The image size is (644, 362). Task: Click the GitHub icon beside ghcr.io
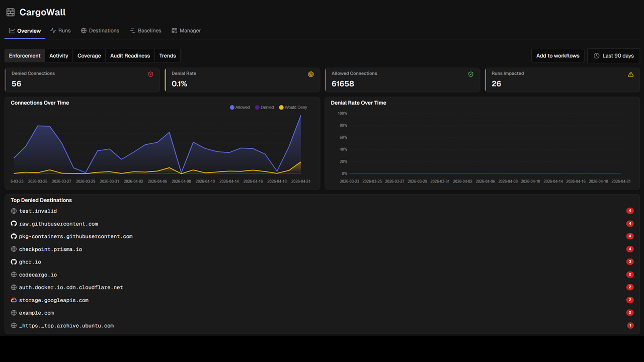click(14, 262)
